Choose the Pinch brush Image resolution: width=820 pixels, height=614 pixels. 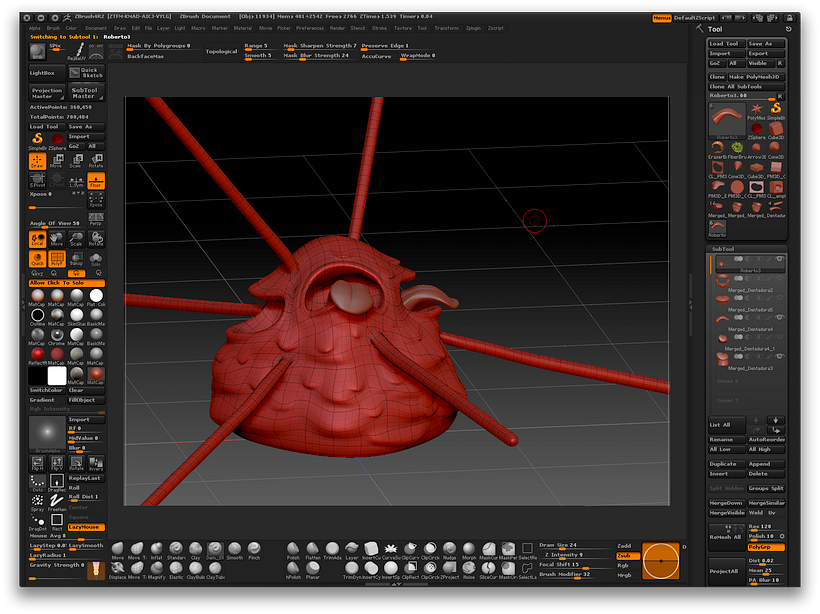[x=254, y=549]
